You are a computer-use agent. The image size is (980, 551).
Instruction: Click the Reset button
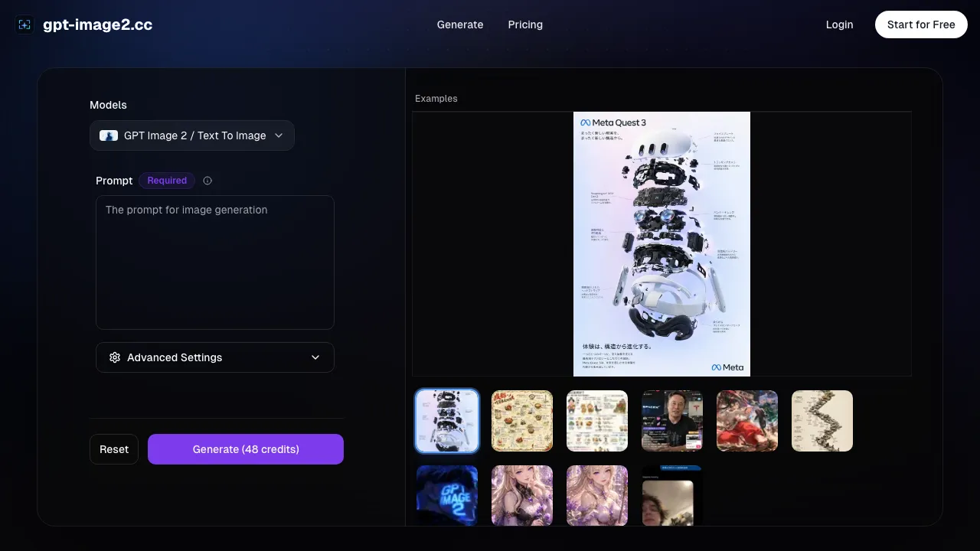114,449
